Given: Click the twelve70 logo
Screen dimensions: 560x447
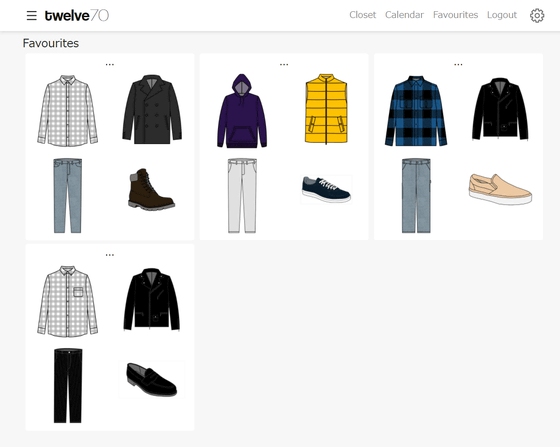Looking at the screenshot, I should (x=76, y=15).
